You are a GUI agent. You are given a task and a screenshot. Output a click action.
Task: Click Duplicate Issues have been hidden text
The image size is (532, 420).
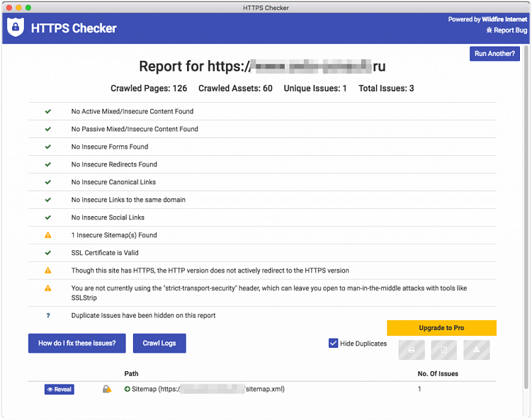pyautogui.click(x=143, y=315)
